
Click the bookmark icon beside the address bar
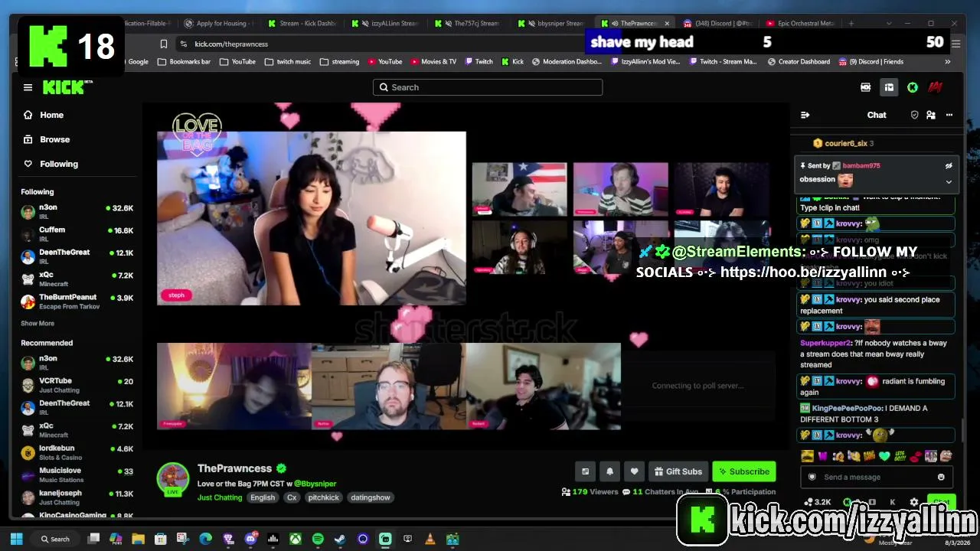click(163, 44)
